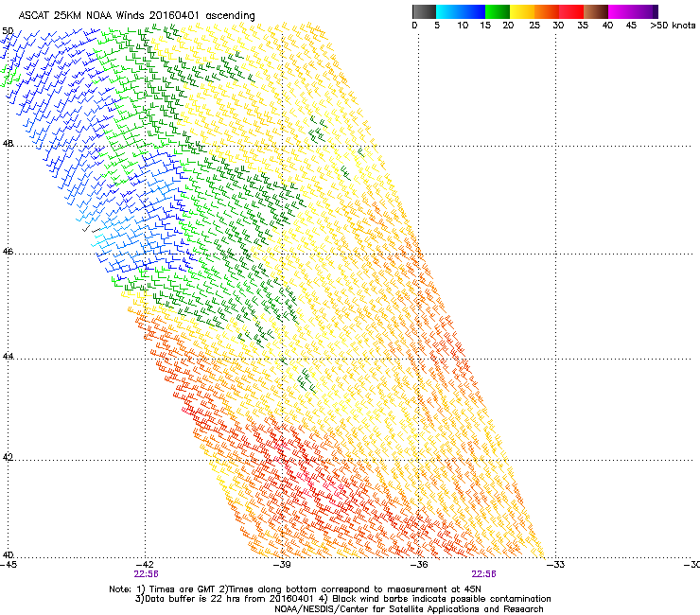Click the yellow 20-25 knots legend segment
The height and width of the screenshot is (615, 700).
pyautogui.click(x=522, y=11)
